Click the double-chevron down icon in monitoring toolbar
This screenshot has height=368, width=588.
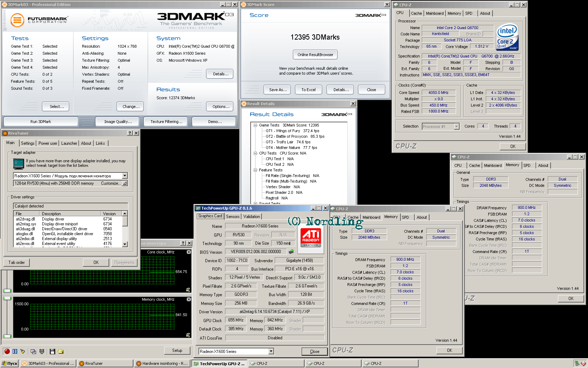tap(42, 352)
